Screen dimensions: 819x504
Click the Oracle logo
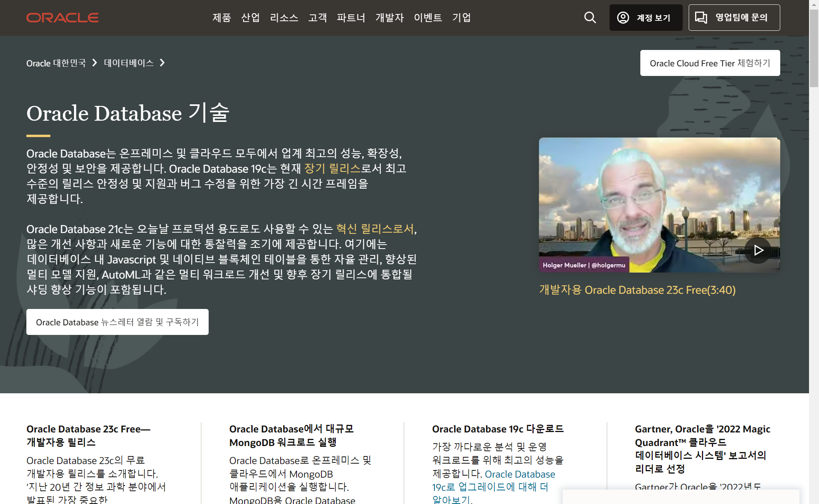click(62, 18)
